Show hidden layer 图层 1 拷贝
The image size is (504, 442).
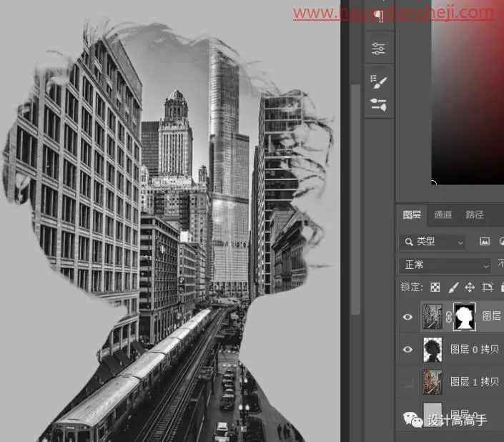click(x=407, y=382)
